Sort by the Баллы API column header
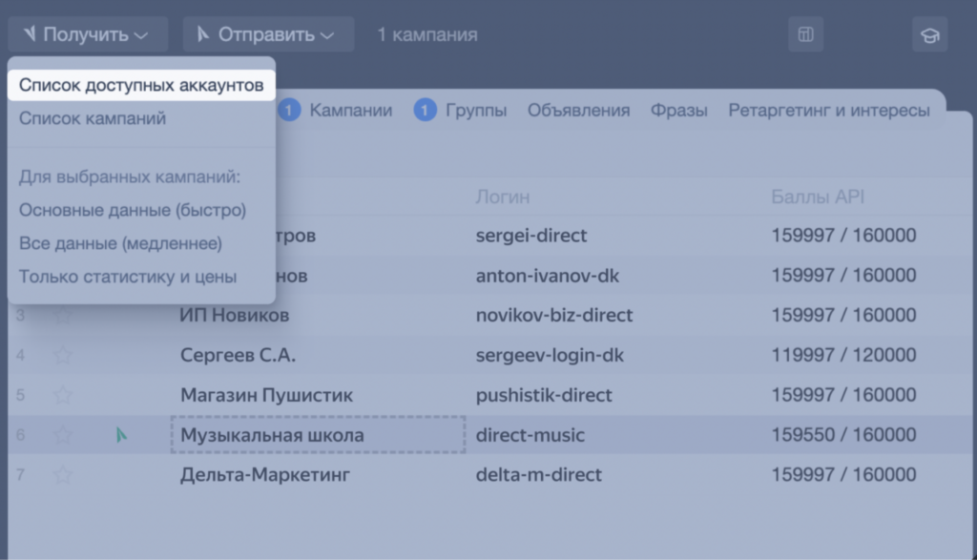 (818, 197)
